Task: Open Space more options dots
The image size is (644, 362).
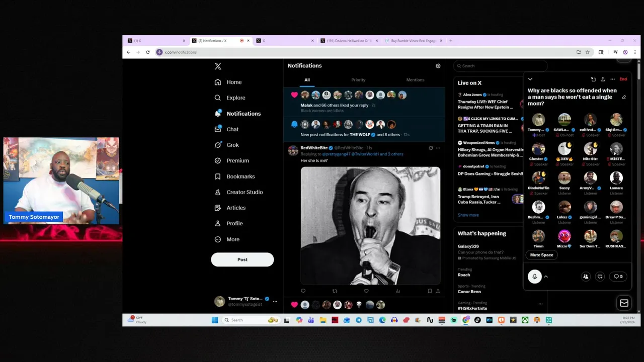Action: (x=612, y=79)
